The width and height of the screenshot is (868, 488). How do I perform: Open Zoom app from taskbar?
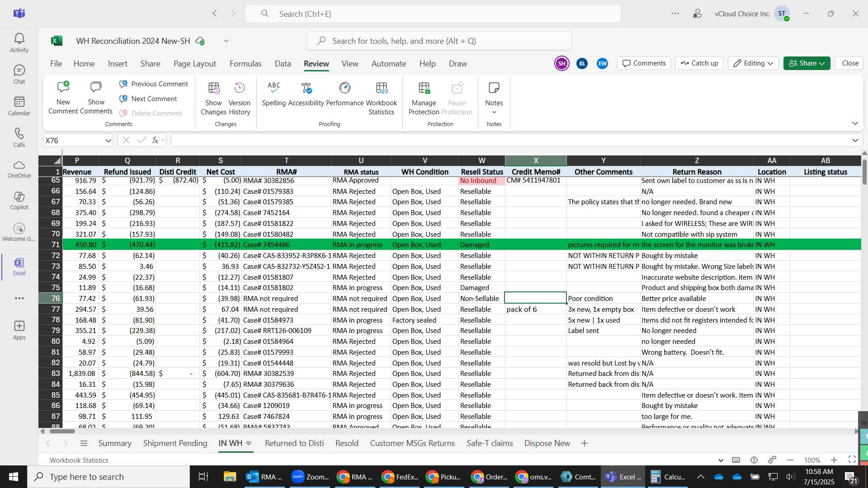(x=310, y=477)
